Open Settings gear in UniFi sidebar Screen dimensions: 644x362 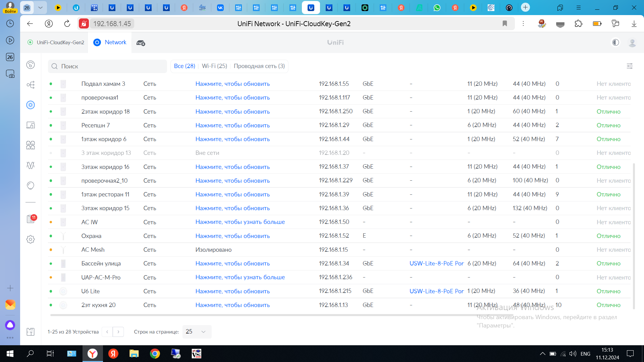(x=31, y=239)
